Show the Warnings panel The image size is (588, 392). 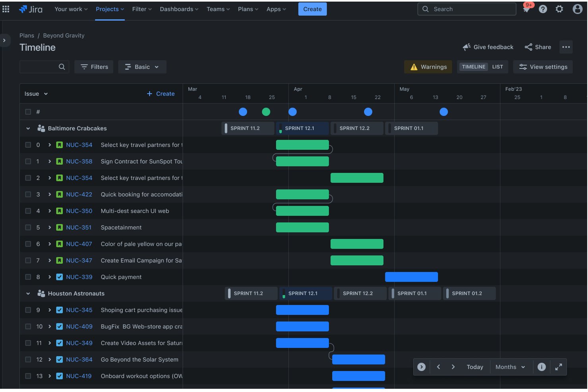[428, 67]
